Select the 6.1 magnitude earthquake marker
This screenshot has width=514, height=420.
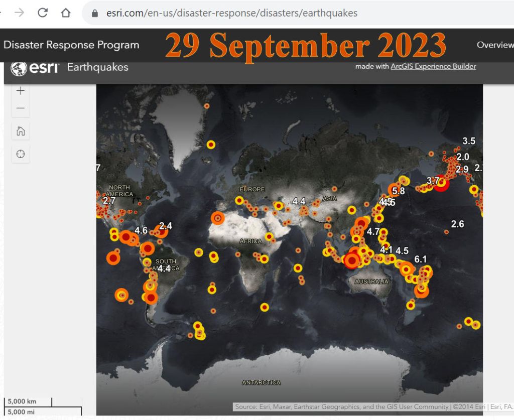coord(420,259)
